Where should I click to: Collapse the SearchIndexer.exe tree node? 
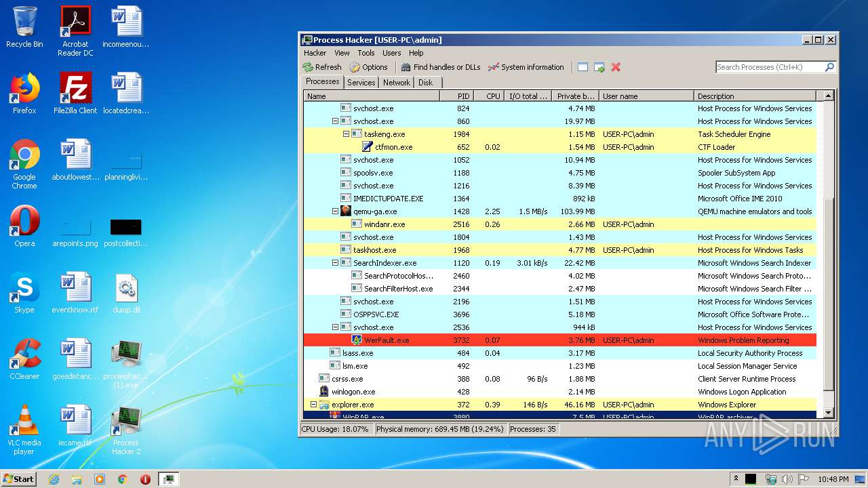point(335,263)
